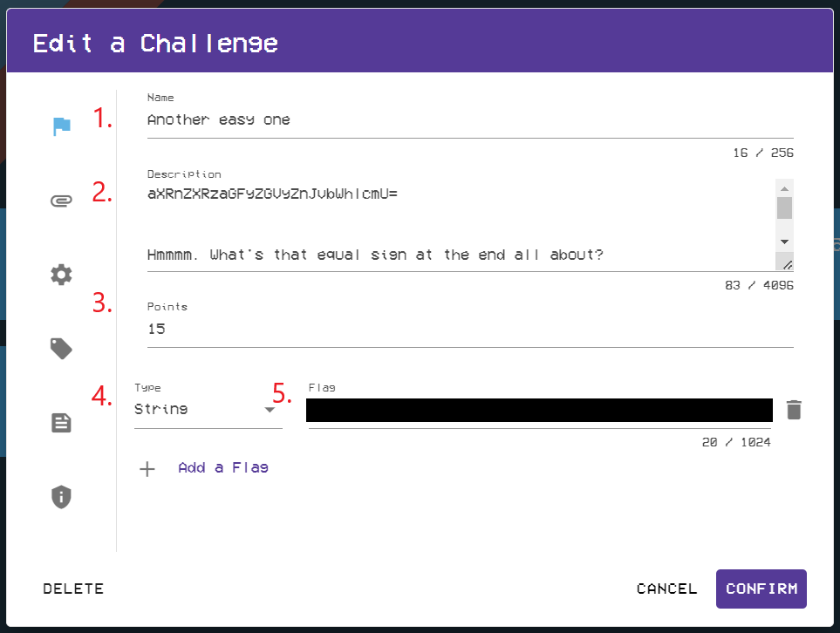Click the Add a Flag link
This screenshot has height=633, width=840.
pyautogui.click(x=223, y=467)
